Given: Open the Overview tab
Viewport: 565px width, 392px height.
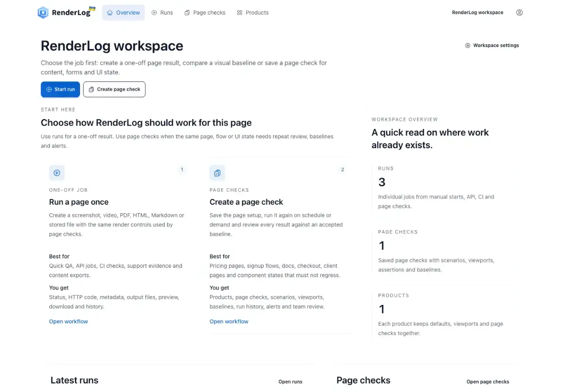Looking at the screenshot, I should click(x=123, y=13).
